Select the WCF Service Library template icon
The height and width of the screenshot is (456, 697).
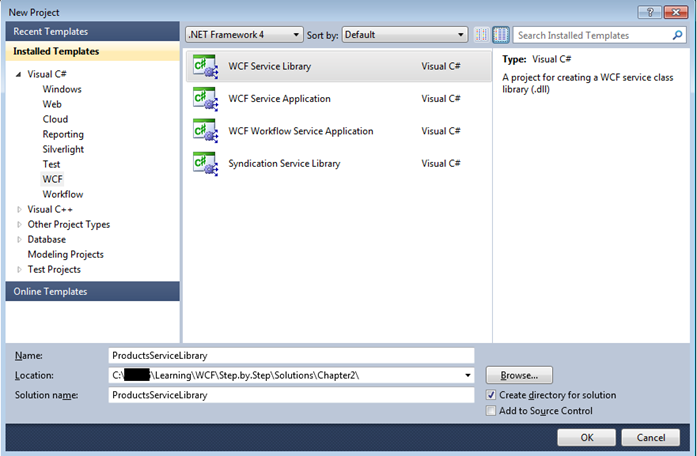click(205, 67)
